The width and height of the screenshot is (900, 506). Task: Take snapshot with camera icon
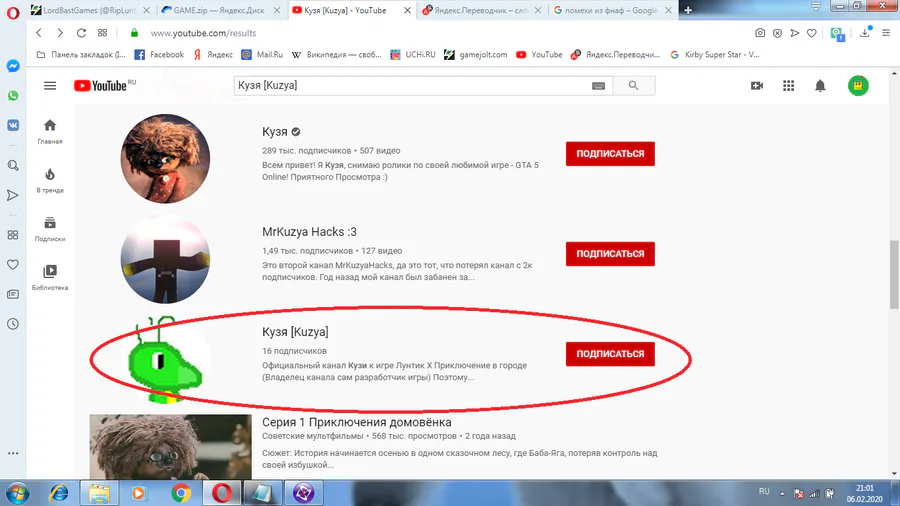[760, 33]
